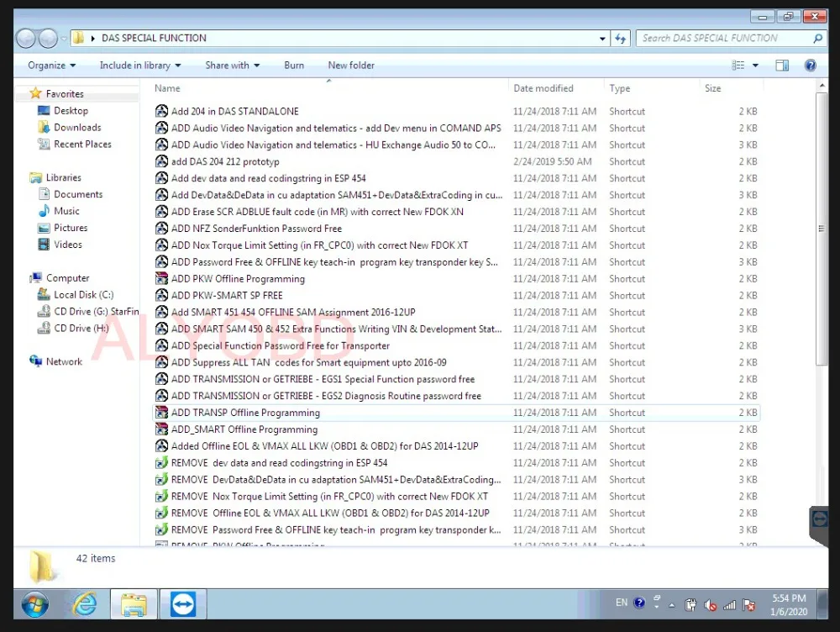The width and height of the screenshot is (840, 632).
Task: Open the Windows Start button
Action: [x=35, y=604]
